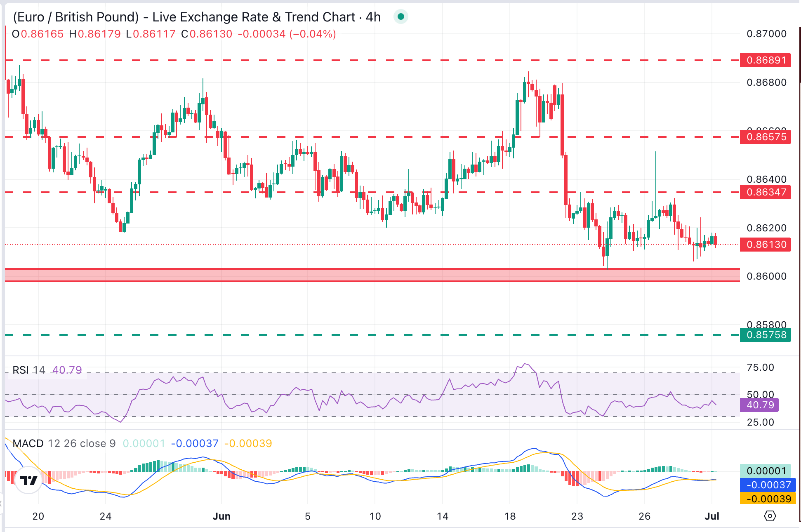The image size is (801, 532).
Task: Click the TradingView logo badge
Action: 28,480
